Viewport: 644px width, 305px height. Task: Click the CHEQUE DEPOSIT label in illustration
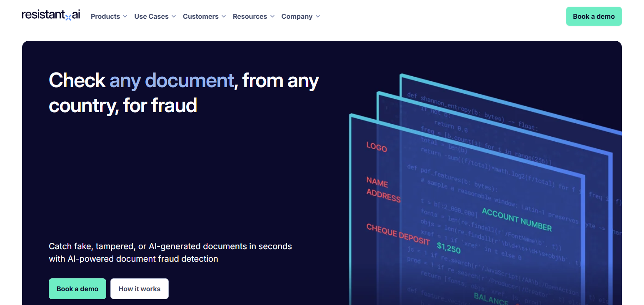point(398,234)
